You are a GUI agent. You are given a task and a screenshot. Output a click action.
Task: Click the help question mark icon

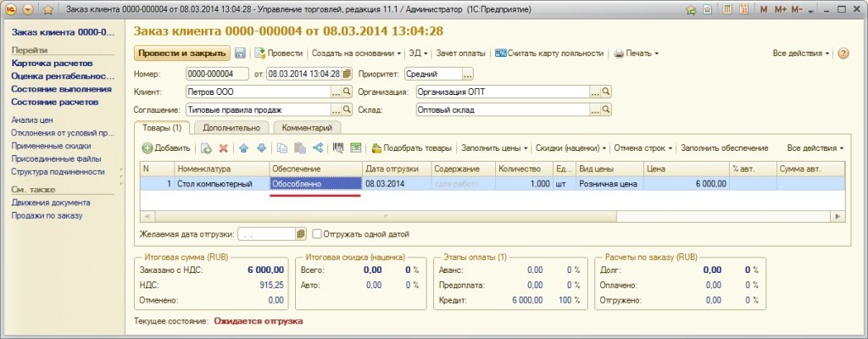click(843, 53)
